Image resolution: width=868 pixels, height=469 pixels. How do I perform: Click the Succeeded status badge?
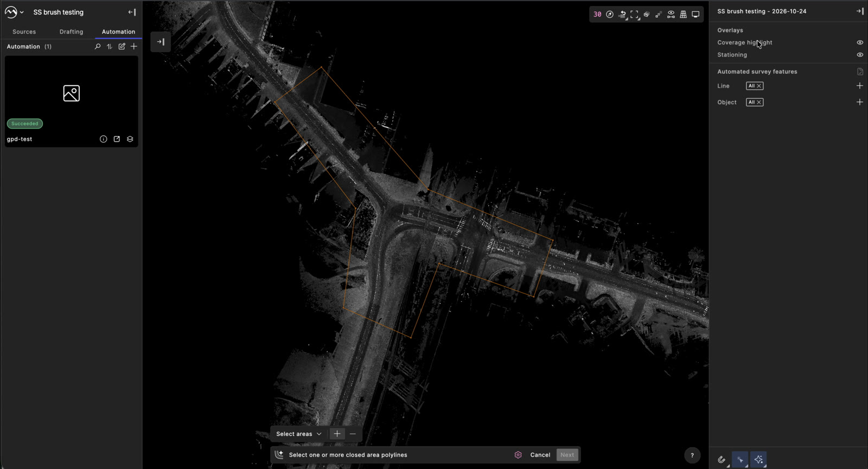(25, 124)
